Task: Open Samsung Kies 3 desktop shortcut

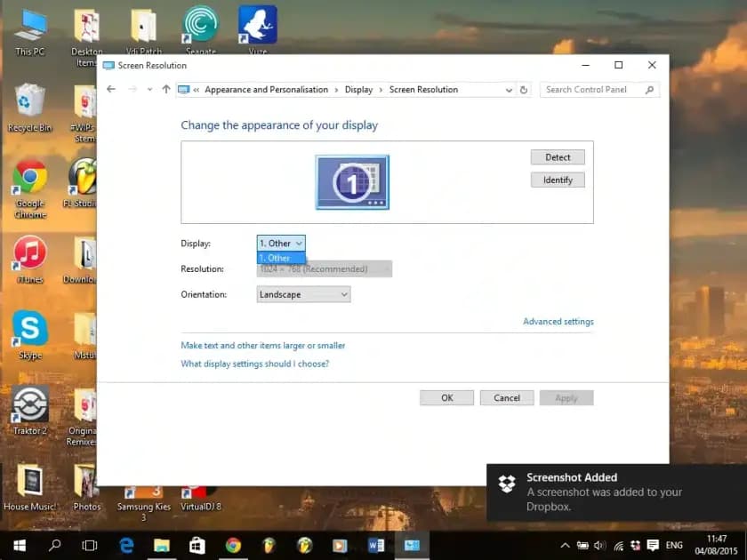Action: pyautogui.click(x=143, y=503)
